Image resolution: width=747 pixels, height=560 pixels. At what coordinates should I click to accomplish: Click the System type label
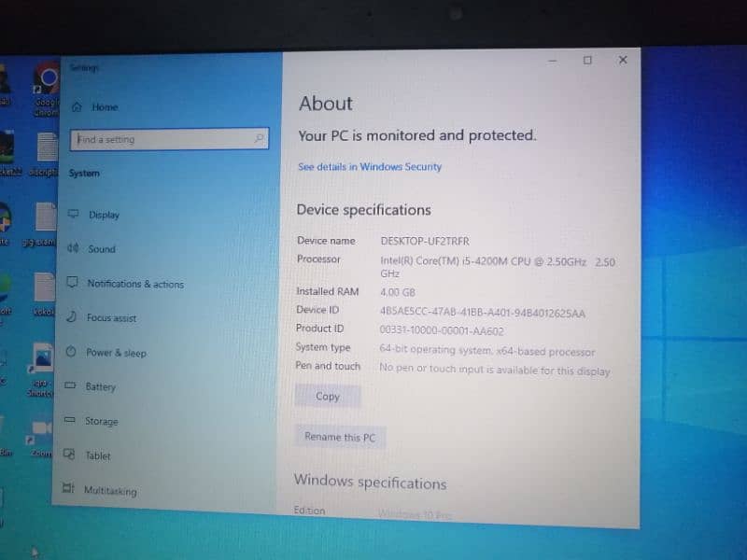pyautogui.click(x=323, y=347)
